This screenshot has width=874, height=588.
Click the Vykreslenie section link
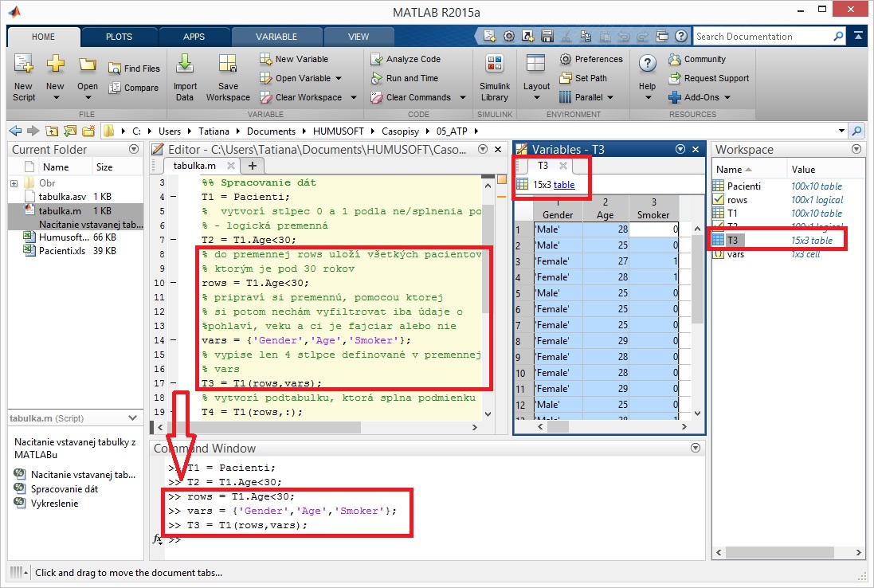(54, 504)
